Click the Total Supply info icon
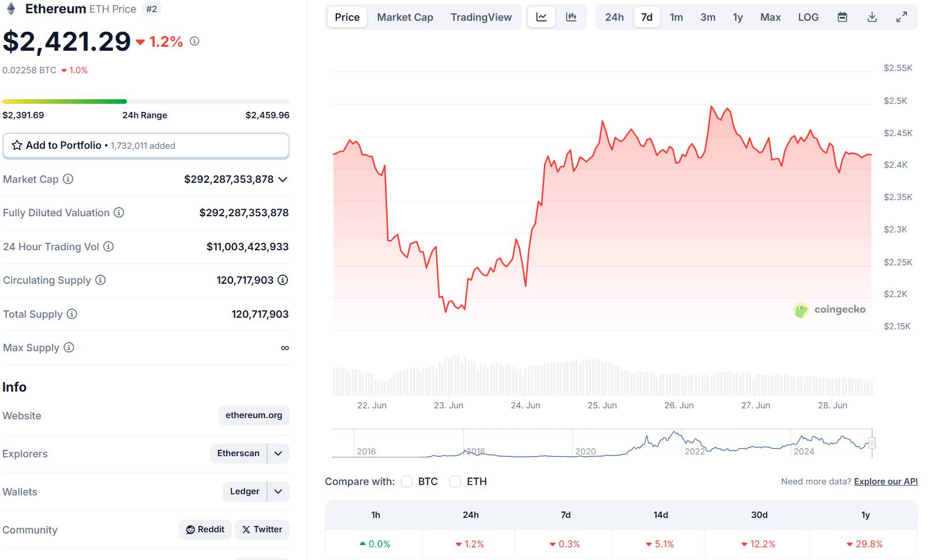This screenshot has width=934, height=560. 72,314
